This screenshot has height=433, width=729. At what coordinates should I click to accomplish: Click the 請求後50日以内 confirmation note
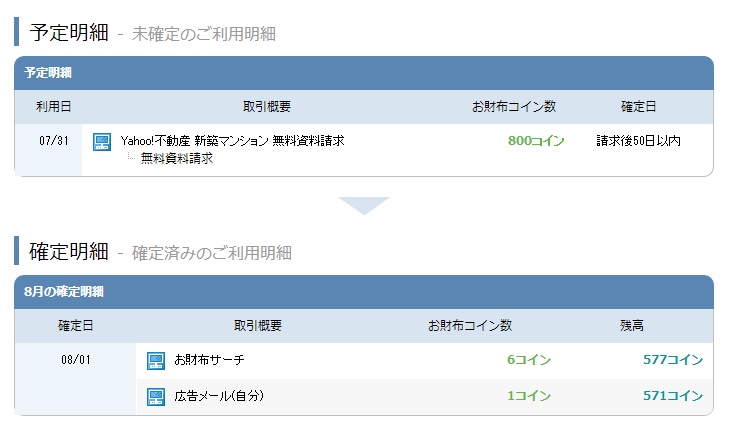(x=638, y=141)
